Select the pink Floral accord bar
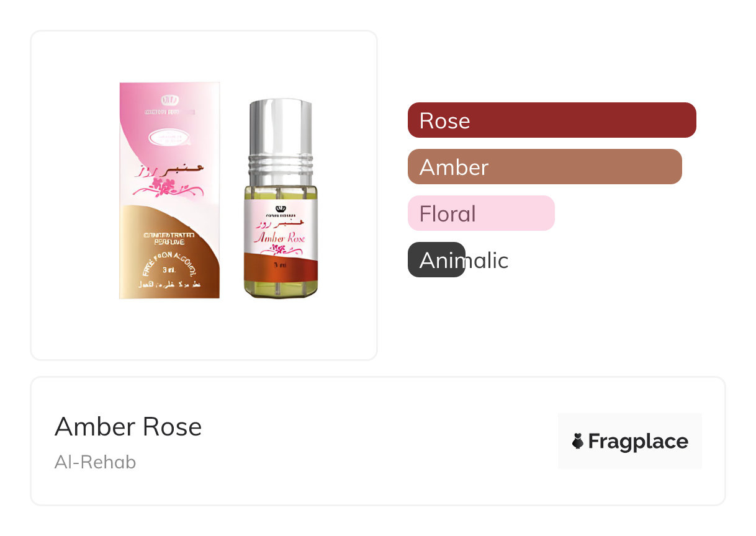Image resolution: width=756 pixels, height=536 pixels. point(481,213)
